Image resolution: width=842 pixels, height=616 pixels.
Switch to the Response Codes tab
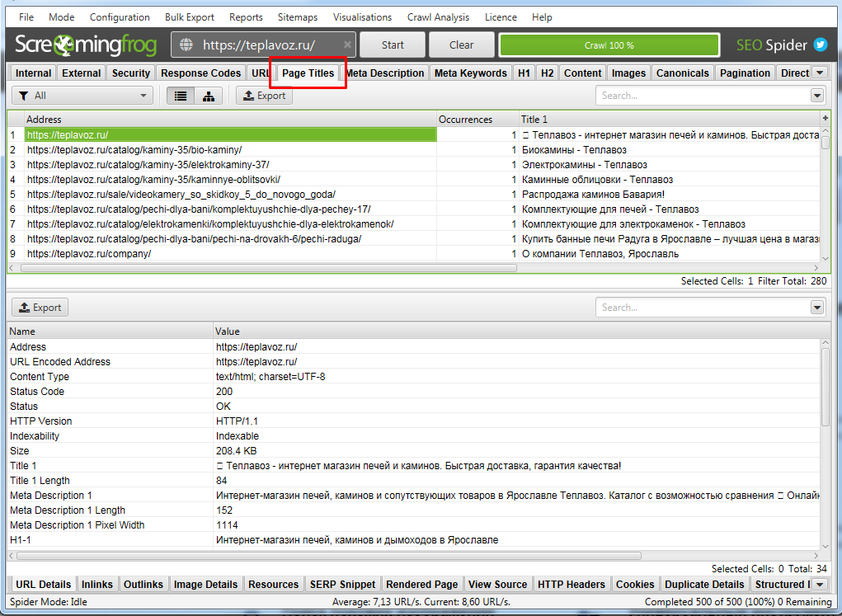(200, 73)
